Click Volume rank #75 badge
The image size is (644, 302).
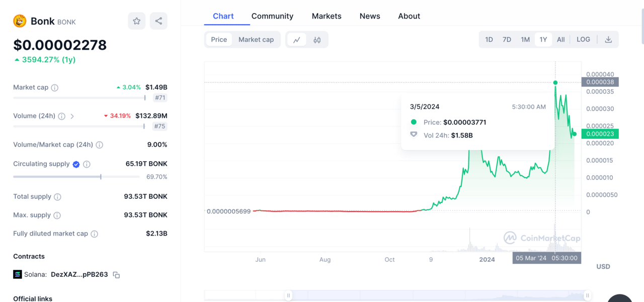pos(160,126)
